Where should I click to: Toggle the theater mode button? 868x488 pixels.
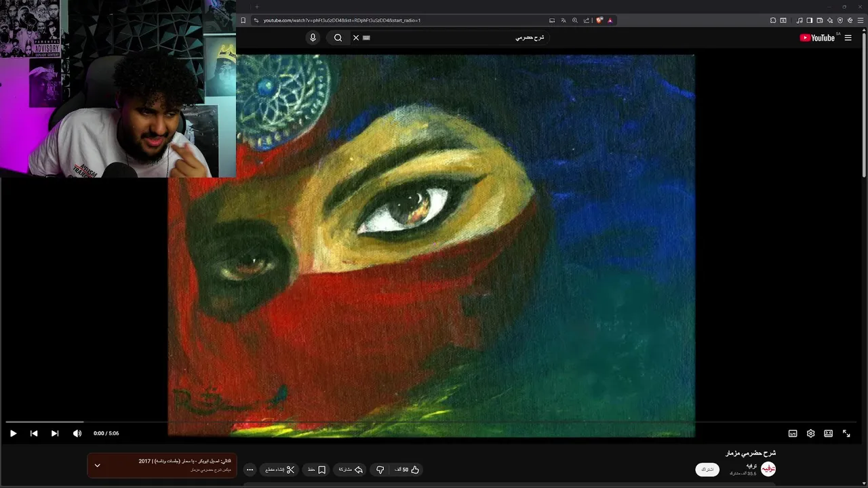[828, 433]
